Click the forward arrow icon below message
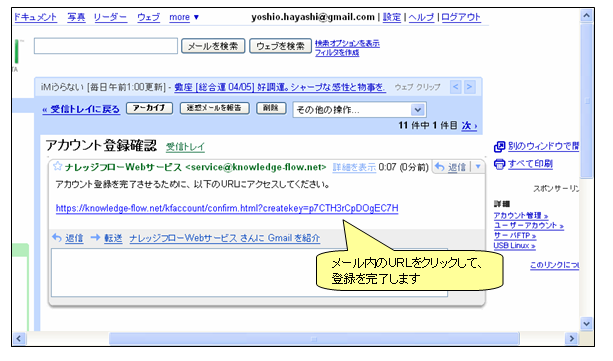 point(95,237)
